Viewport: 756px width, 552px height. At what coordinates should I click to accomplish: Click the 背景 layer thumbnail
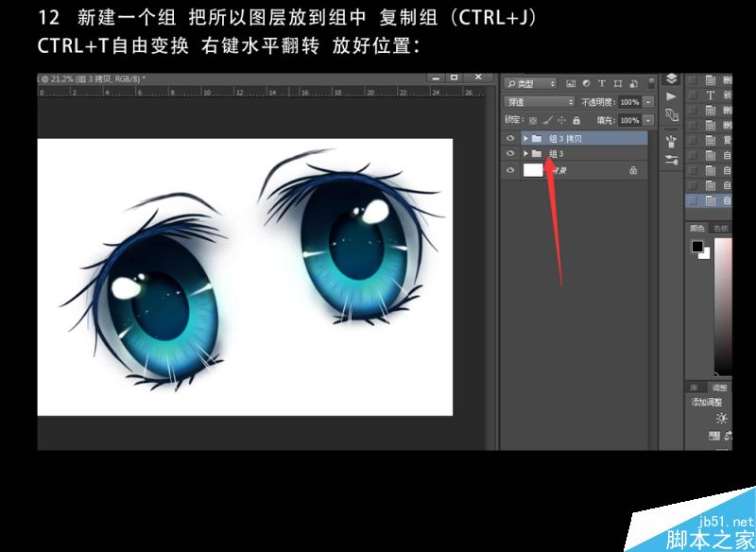(x=533, y=170)
